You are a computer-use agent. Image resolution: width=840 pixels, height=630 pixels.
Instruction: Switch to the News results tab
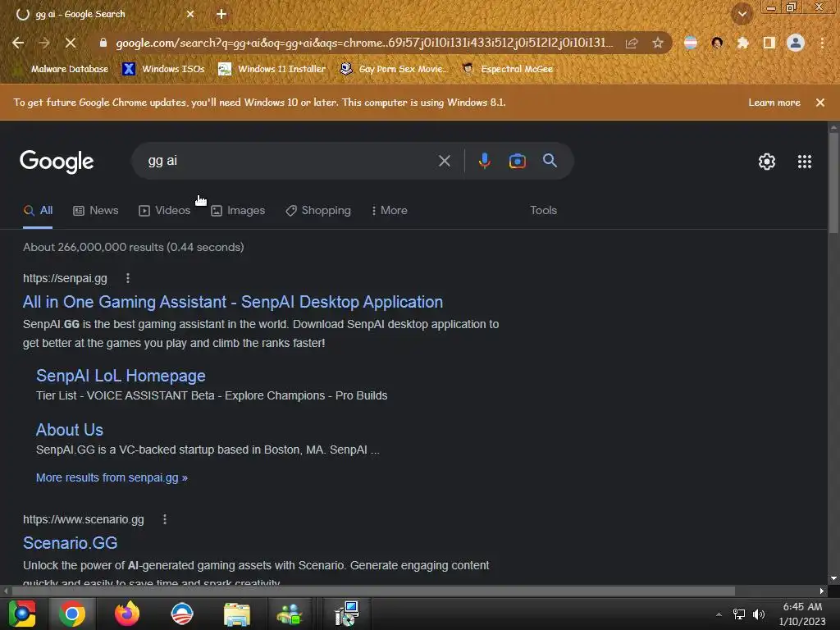click(x=96, y=211)
